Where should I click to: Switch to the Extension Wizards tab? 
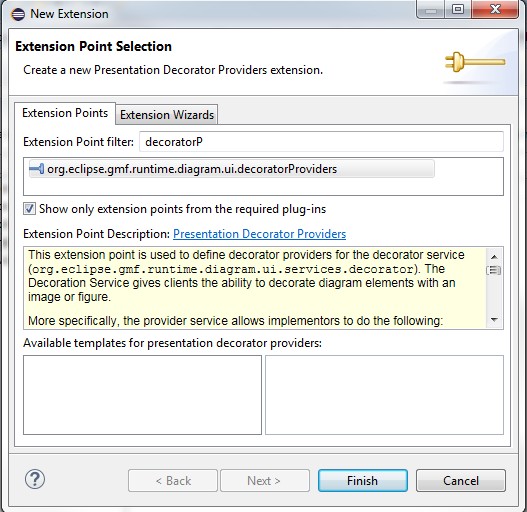click(x=167, y=115)
